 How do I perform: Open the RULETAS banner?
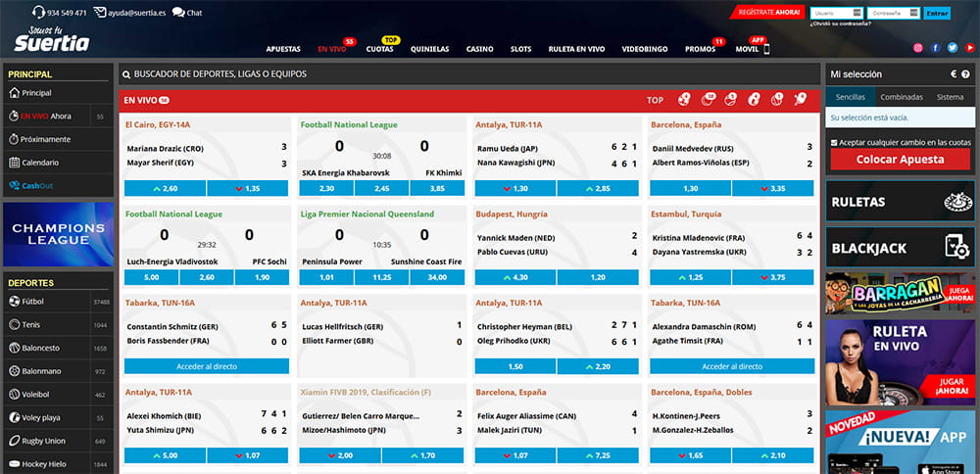click(x=900, y=202)
